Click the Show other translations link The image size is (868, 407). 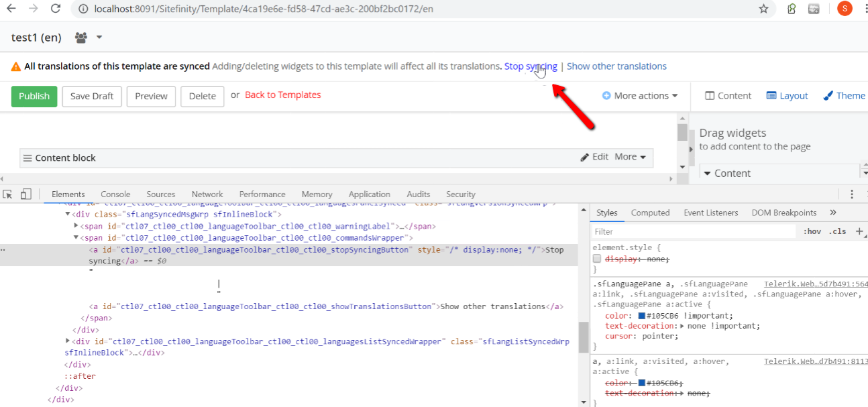point(616,66)
